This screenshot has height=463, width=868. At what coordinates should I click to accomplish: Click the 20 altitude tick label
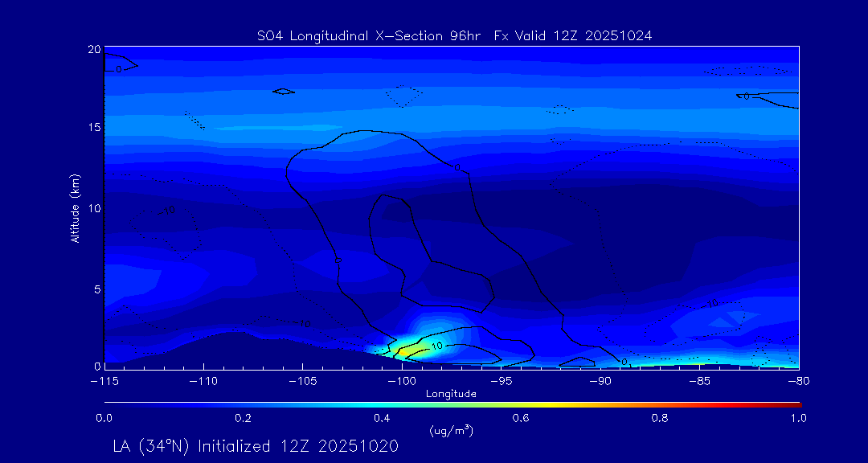click(x=94, y=49)
